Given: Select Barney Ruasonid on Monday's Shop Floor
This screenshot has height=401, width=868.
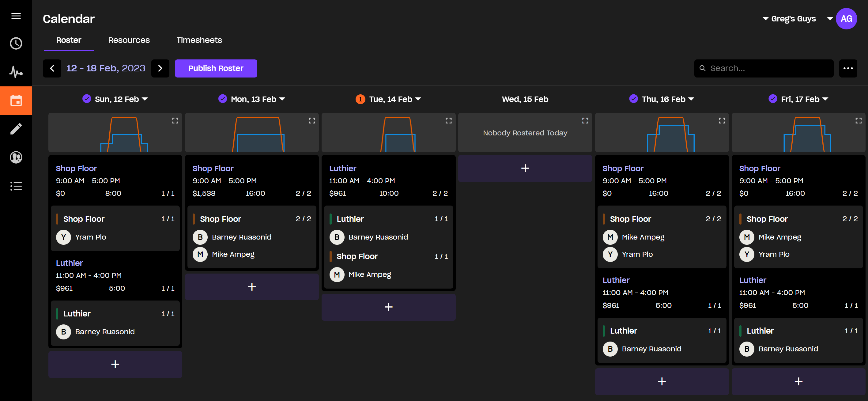Looking at the screenshot, I should [x=232, y=237].
